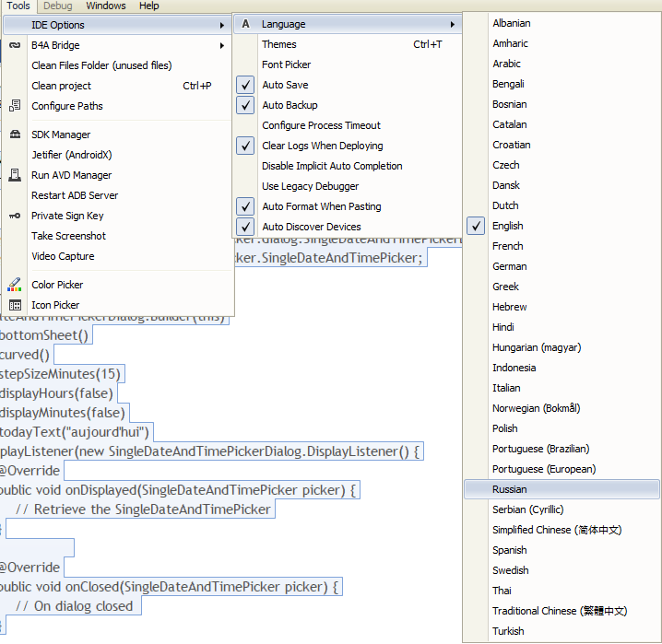Image resolution: width=662 pixels, height=644 pixels.
Task: Open the Debug menu
Action: [x=58, y=6]
